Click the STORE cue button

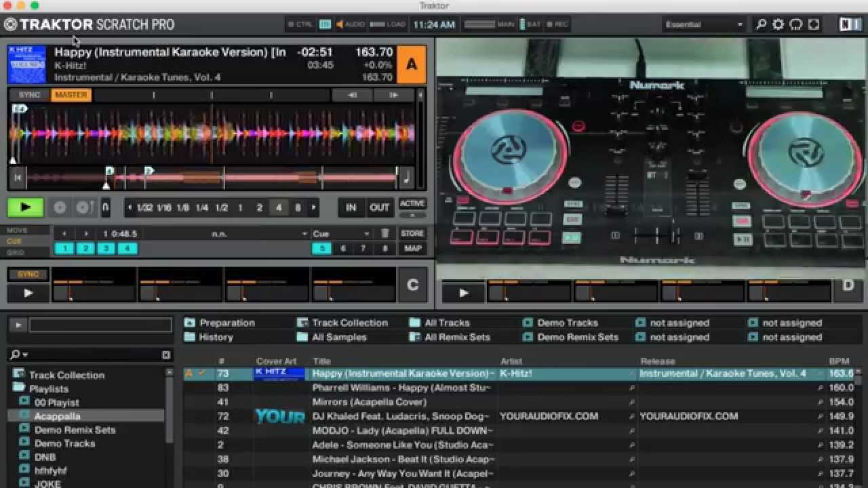[412, 233]
